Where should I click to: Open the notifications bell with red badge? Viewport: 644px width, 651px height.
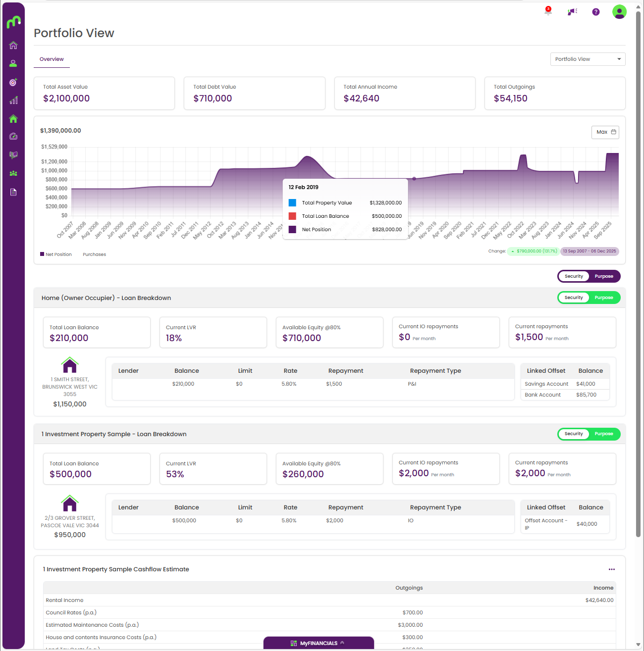[x=548, y=11]
